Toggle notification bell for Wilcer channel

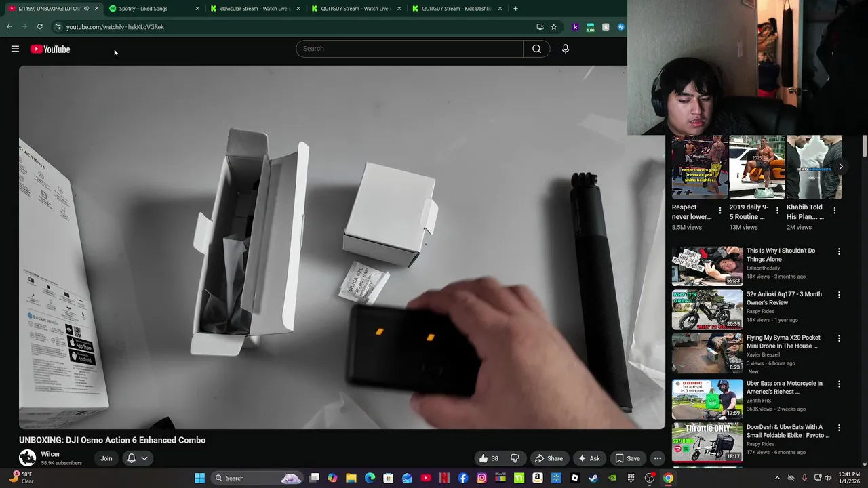pos(132,458)
